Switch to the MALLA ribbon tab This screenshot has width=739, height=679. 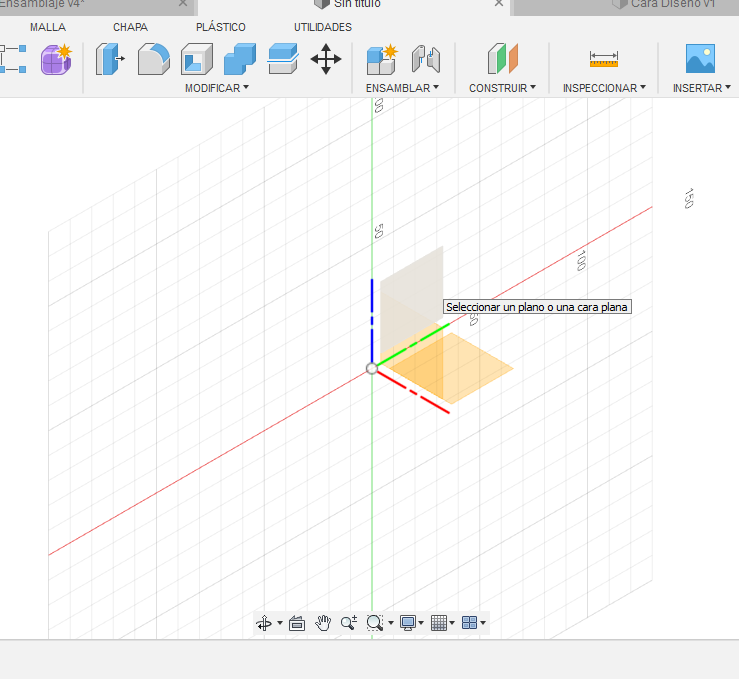[x=48, y=27]
